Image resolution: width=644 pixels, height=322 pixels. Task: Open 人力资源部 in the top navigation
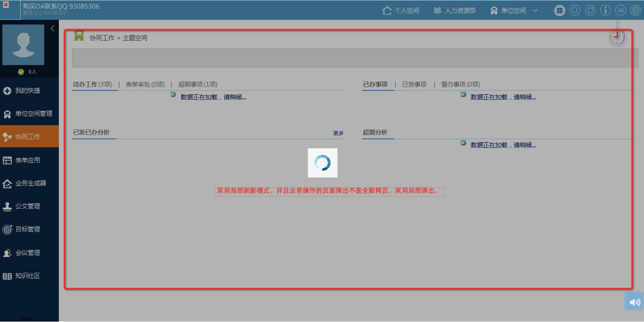tap(455, 11)
